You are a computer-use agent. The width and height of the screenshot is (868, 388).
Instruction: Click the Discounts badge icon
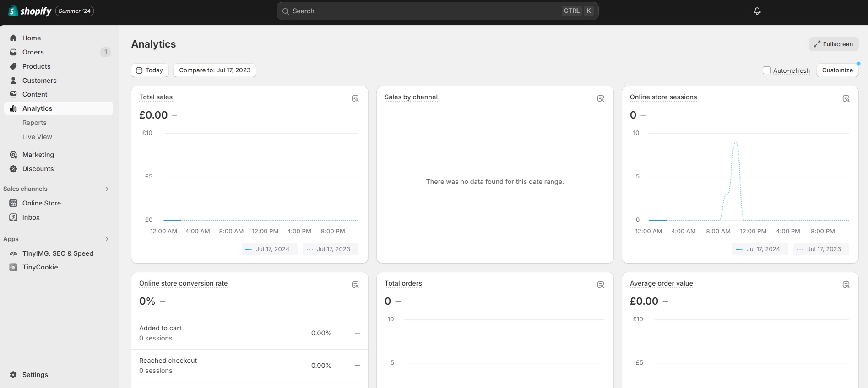coord(13,169)
